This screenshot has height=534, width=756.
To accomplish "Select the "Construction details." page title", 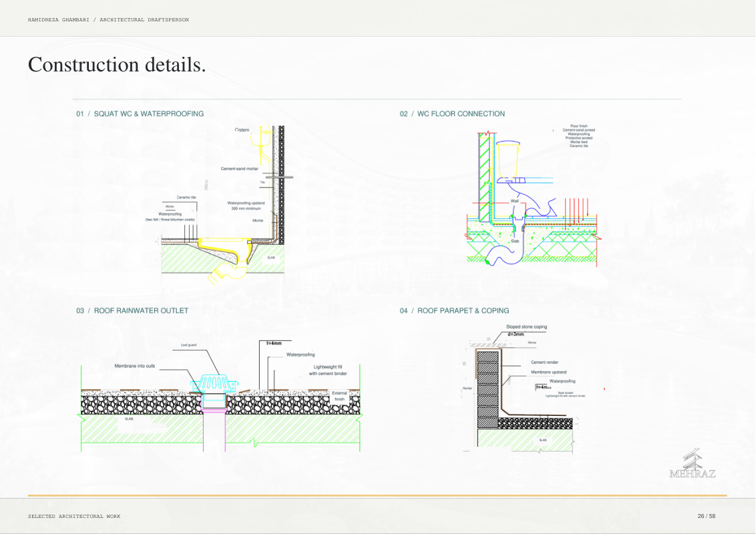I will pos(117,65).
